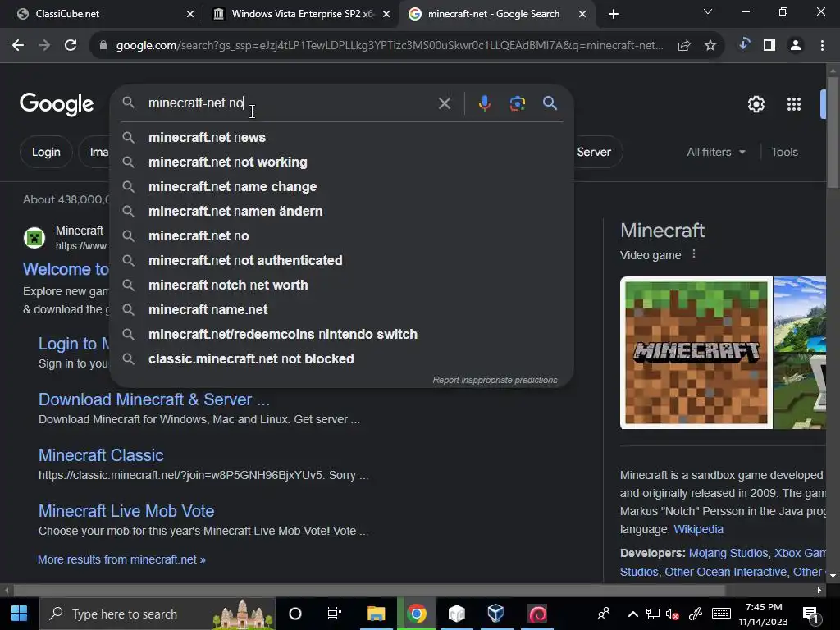Choose suggestion minecraft.net namen ändern
840x630 pixels.
point(342,212)
